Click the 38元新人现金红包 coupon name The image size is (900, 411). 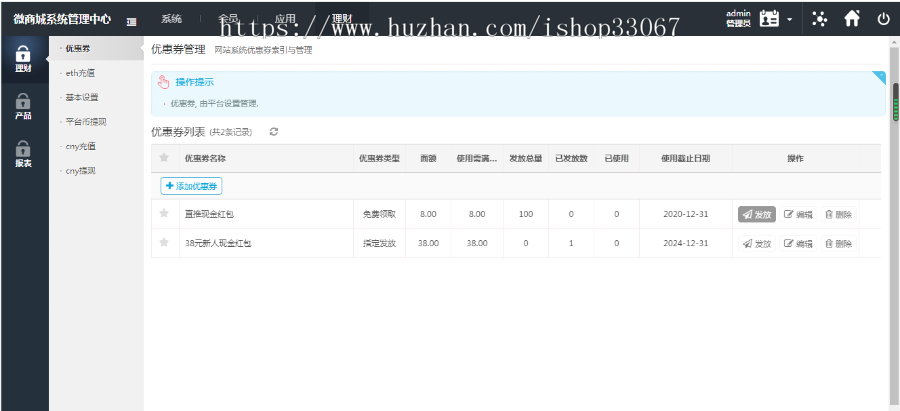[218, 243]
